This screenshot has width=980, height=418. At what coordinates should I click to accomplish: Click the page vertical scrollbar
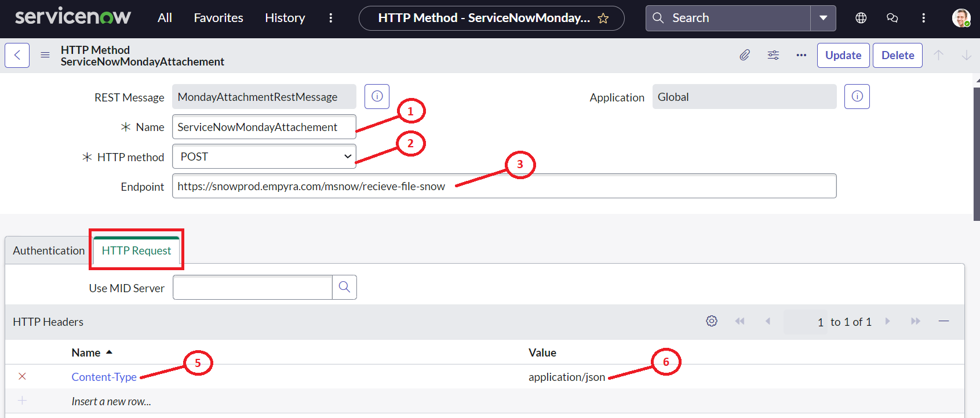(x=977, y=154)
